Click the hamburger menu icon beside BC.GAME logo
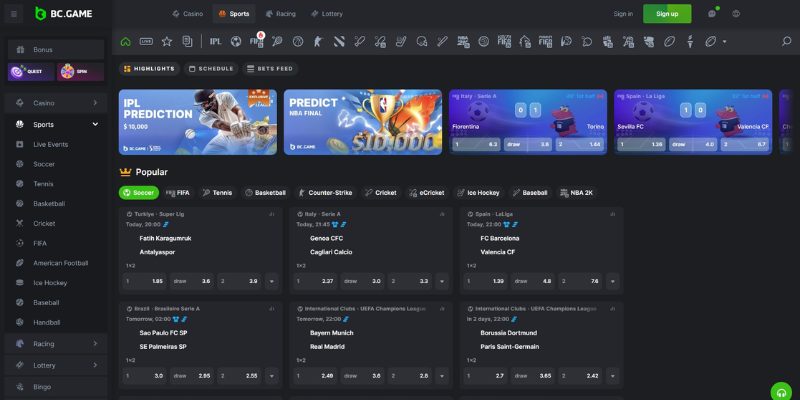 pyautogui.click(x=14, y=14)
